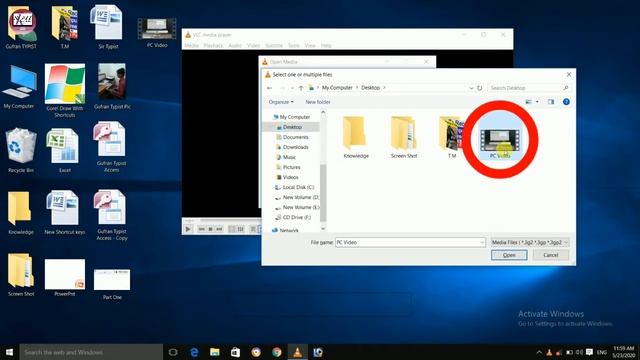The height and width of the screenshot is (360, 640).
Task: Open recent locations dropdown arrow
Action: tap(292, 88)
